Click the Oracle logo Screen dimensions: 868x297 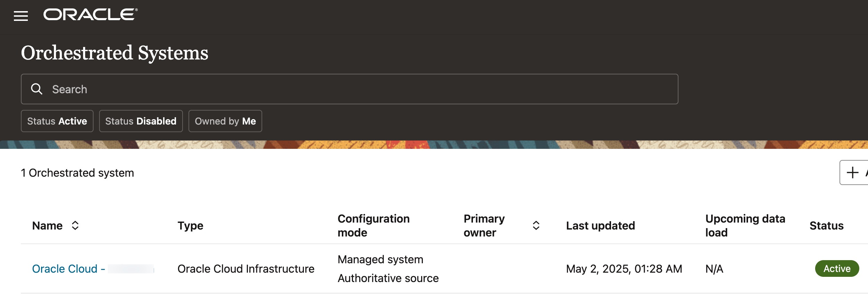(90, 15)
